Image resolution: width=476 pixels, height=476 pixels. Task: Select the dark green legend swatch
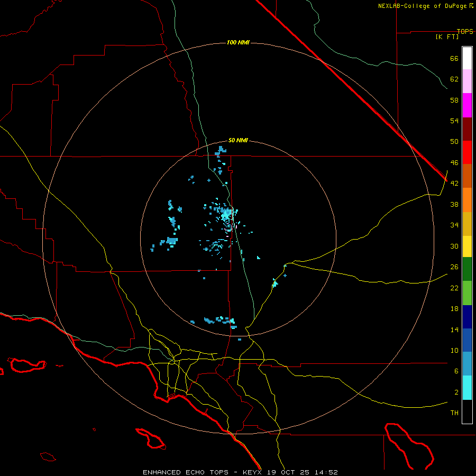467,269
